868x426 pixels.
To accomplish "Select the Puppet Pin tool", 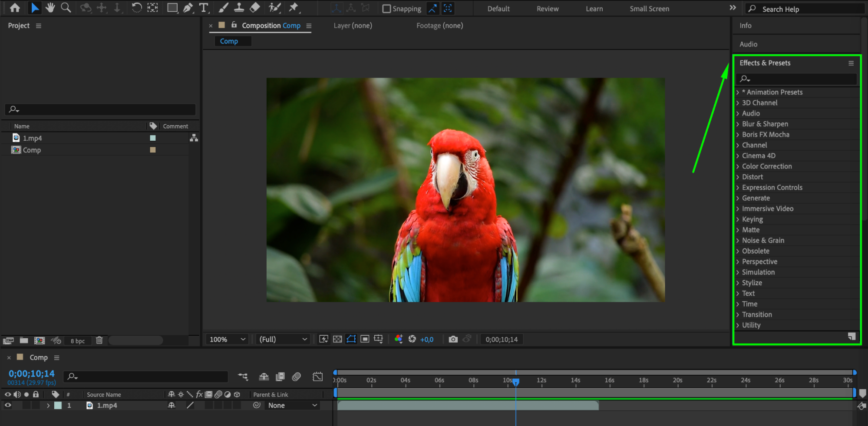I will tap(294, 8).
